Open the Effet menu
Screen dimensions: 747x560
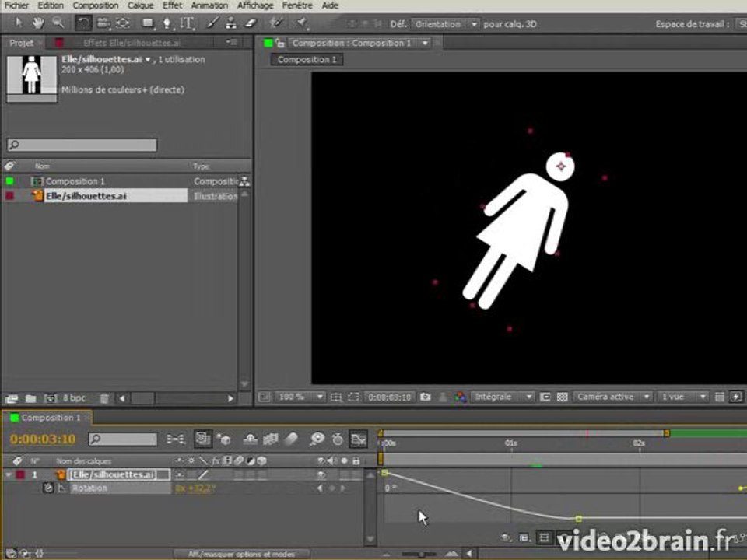pos(172,5)
